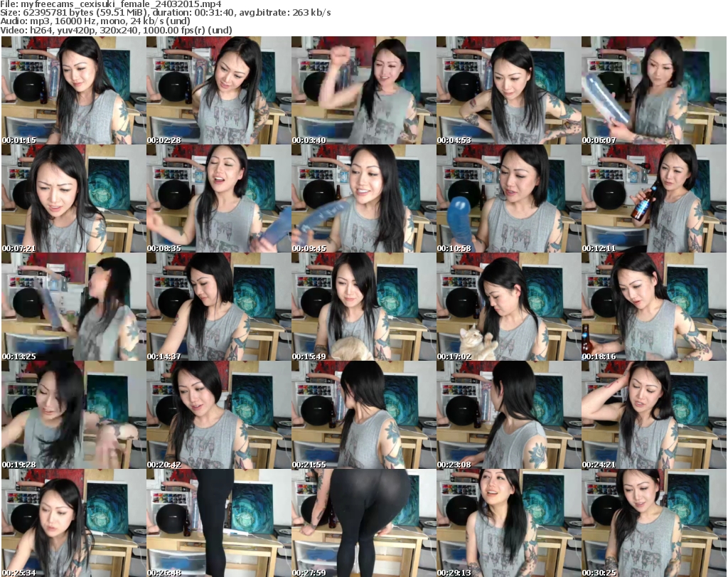Image resolution: width=728 pixels, height=577 pixels.
Task: Click the thumbnail marked 00:23:08
Action: pos(508,415)
